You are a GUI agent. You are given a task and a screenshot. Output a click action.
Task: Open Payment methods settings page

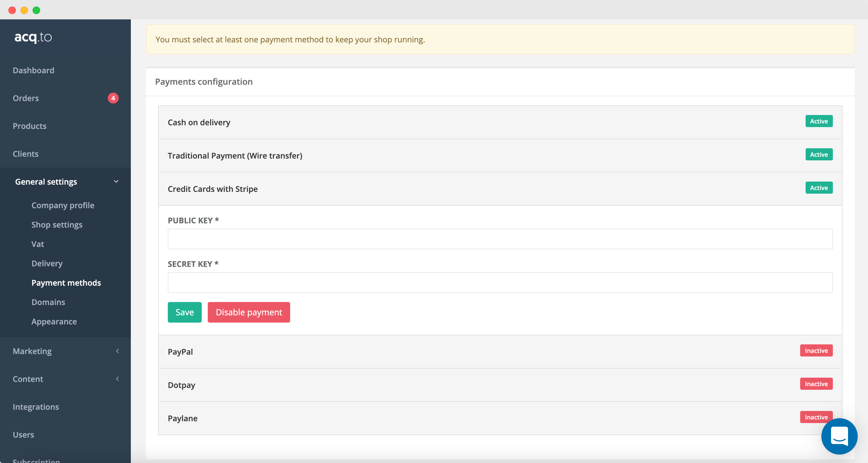click(67, 282)
